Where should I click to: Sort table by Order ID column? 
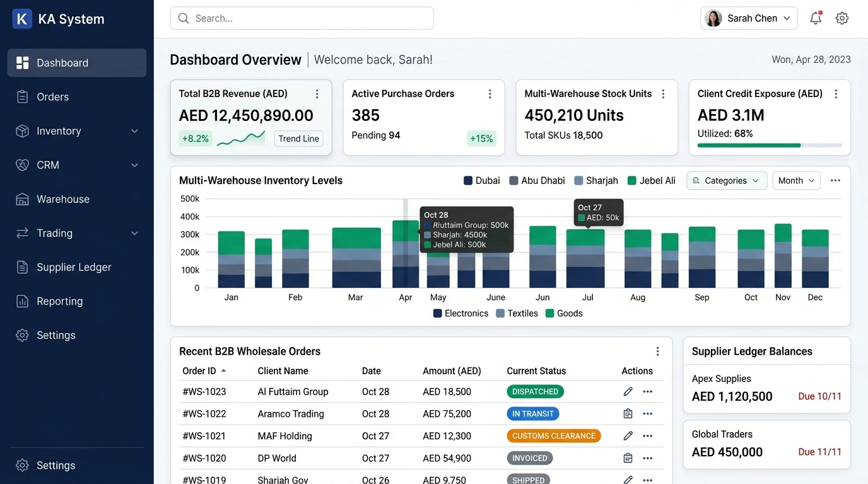pyautogui.click(x=204, y=371)
